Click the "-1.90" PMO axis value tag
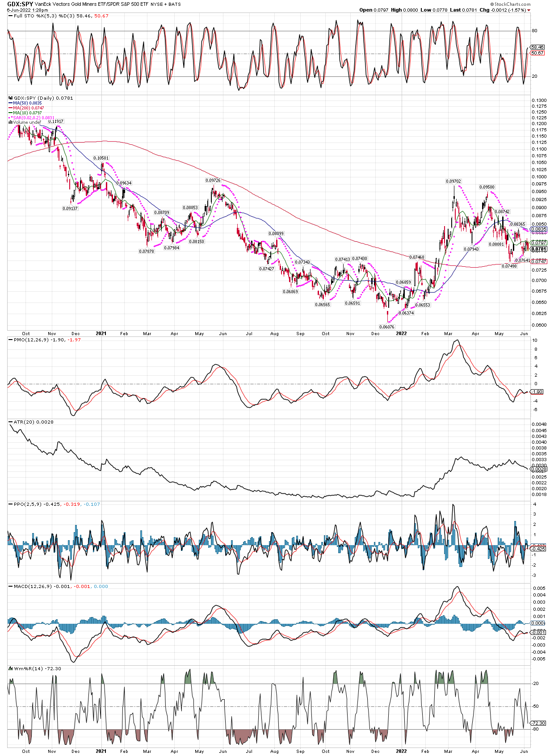Image resolution: width=554 pixels, height=756 pixels. point(537,392)
